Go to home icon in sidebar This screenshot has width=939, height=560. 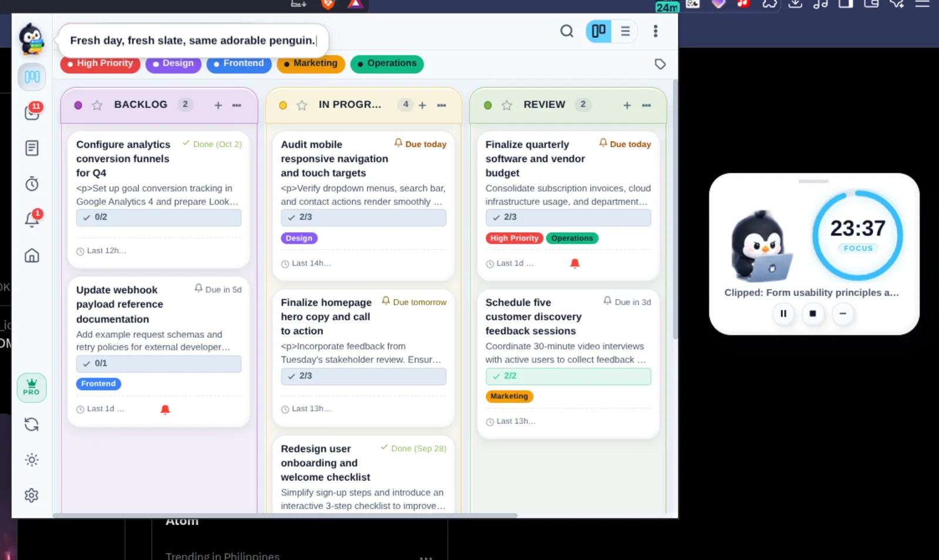(x=32, y=255)
